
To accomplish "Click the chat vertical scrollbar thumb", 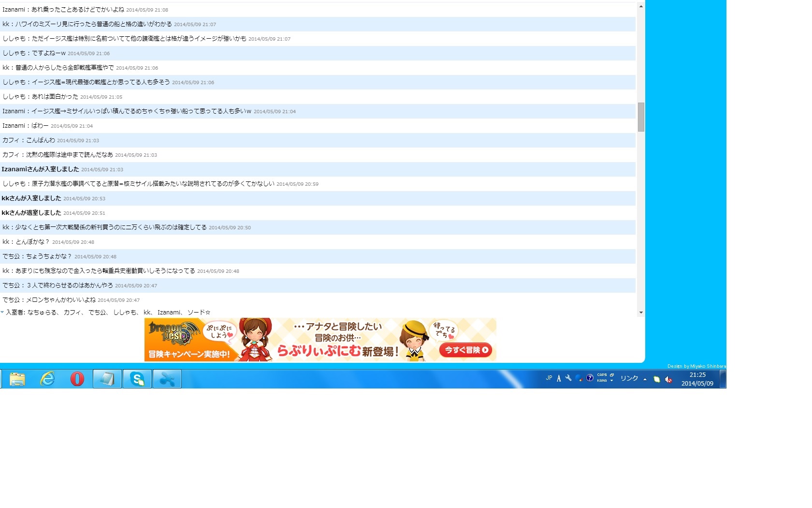I will pos(641,117).
